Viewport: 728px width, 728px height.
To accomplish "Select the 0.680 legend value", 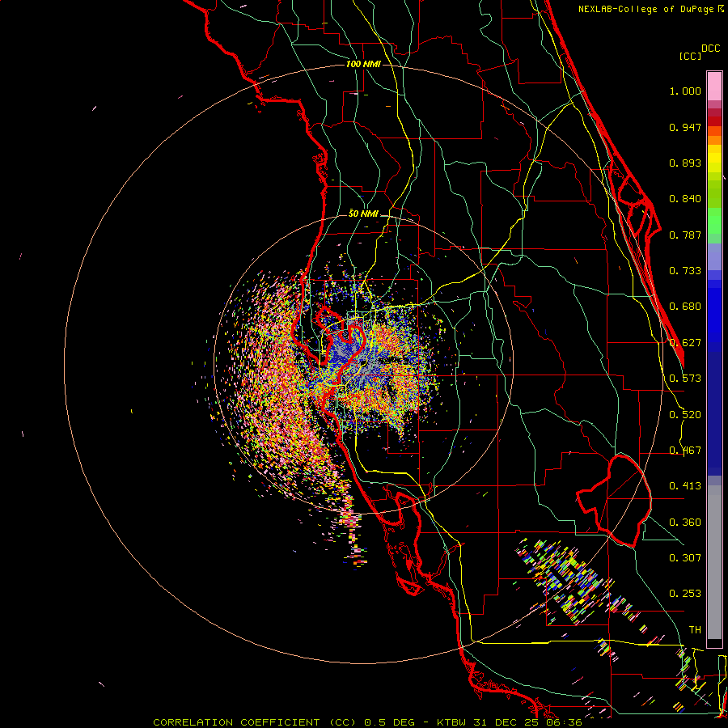I will click(685, 307).
